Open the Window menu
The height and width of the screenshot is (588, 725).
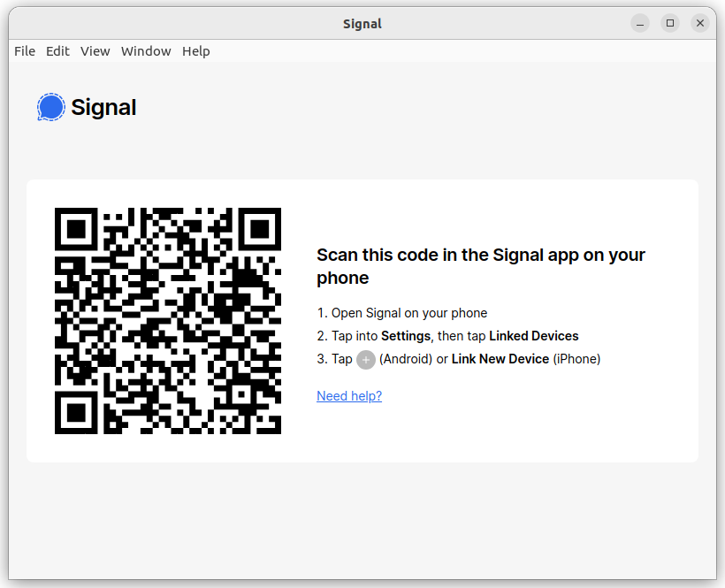coord(146,51)
